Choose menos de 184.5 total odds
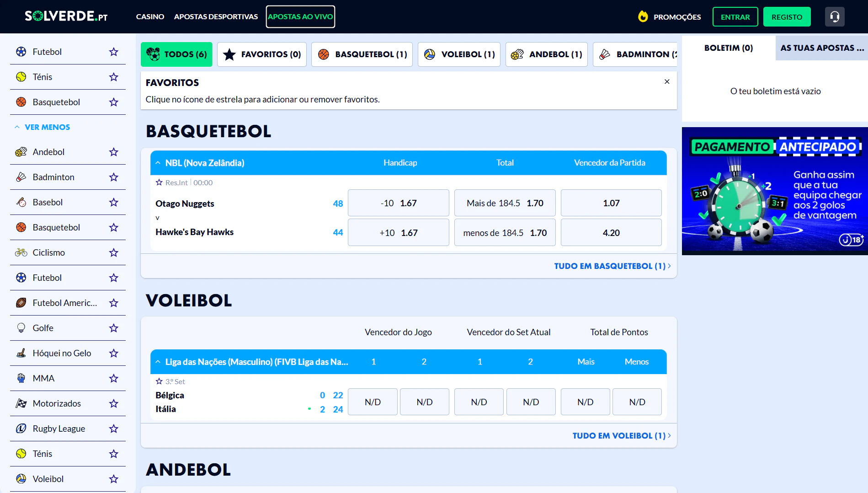Screen dimensions: 868x493 tap(505, 233)
